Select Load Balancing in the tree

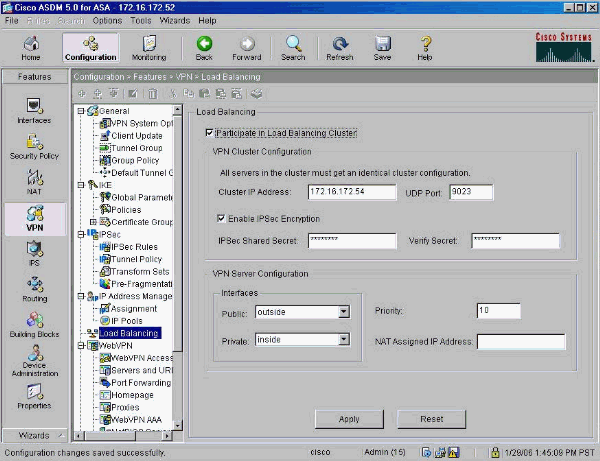click(x=129, y=333)
